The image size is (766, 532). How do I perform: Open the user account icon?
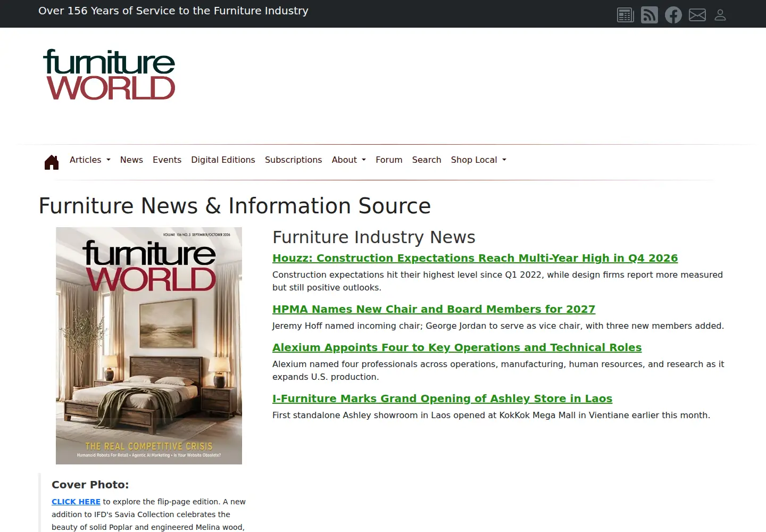tap(720, 15)
